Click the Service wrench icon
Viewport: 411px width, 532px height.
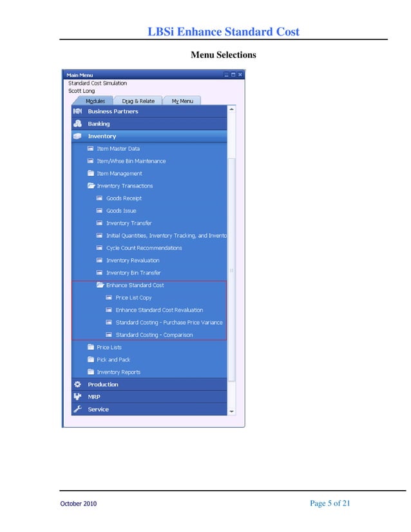(x=77, y=409)
